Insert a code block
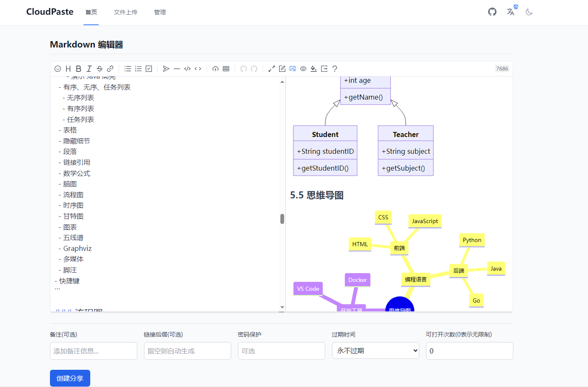 [x=187, y=69]
